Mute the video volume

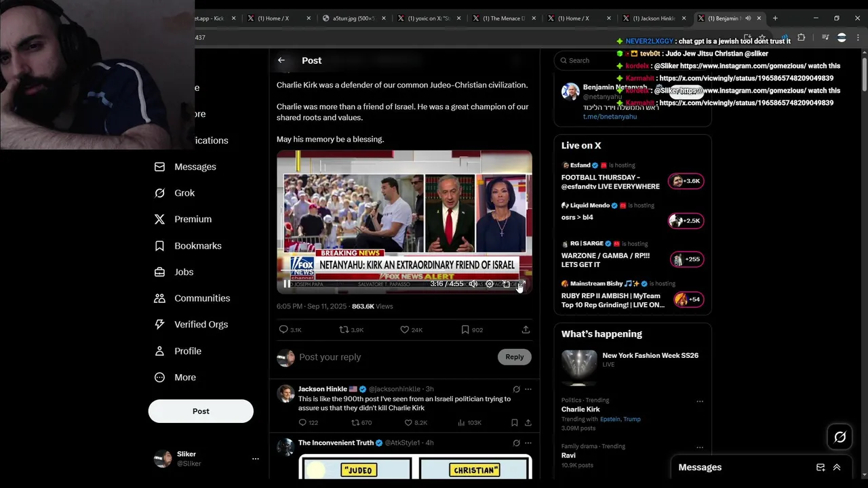[x=473, y=284]
